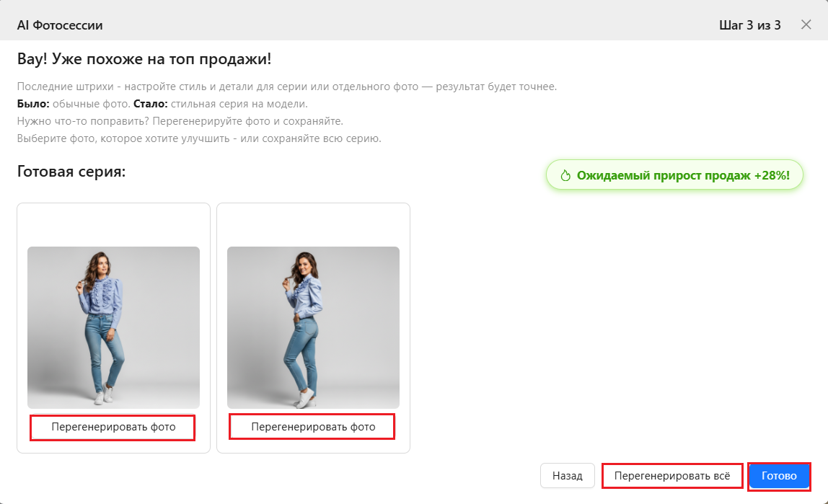Confirm the series with the Готово button
Viewport: 828px width, 504px height.
click(779, 476)
